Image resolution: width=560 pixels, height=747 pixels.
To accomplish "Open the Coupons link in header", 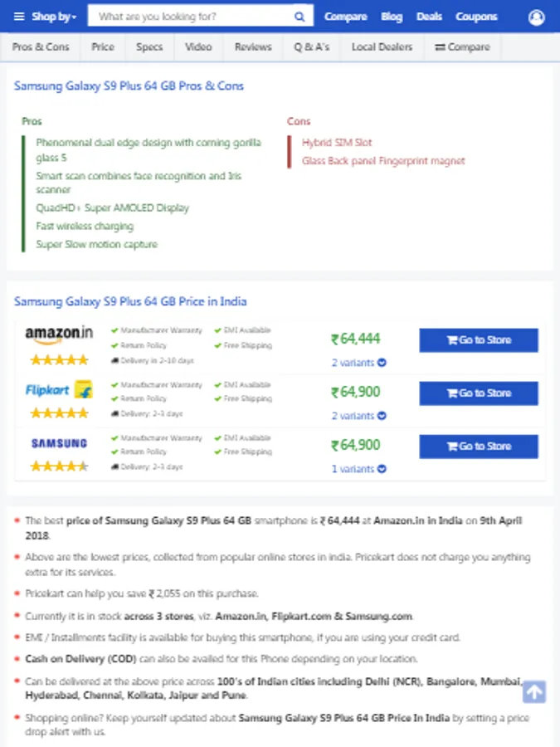I will click(476, 17).
